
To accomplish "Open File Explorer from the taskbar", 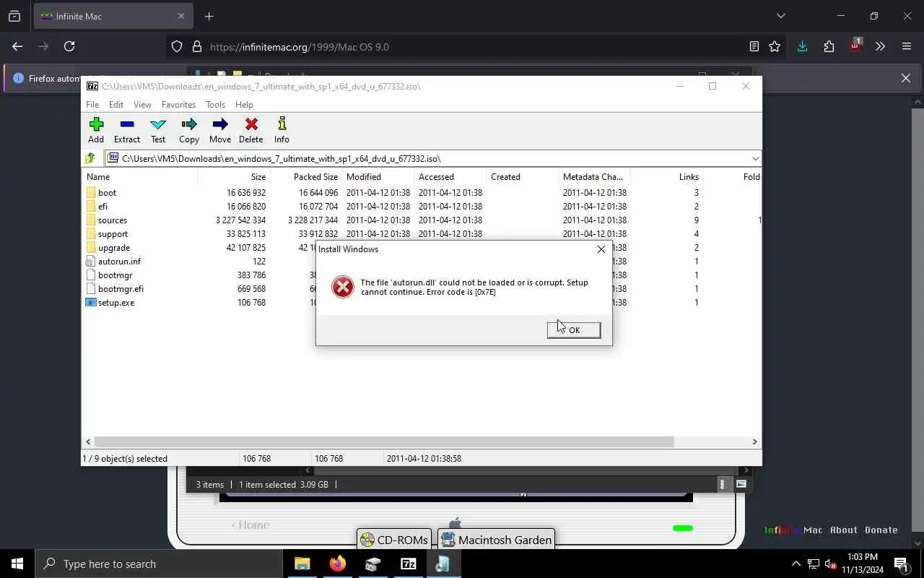I will click(302, 564).
